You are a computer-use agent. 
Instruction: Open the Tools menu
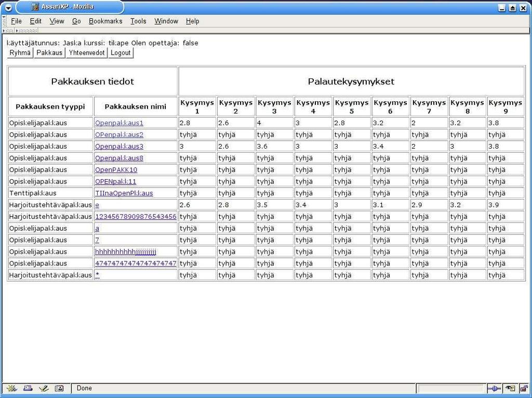138,21
